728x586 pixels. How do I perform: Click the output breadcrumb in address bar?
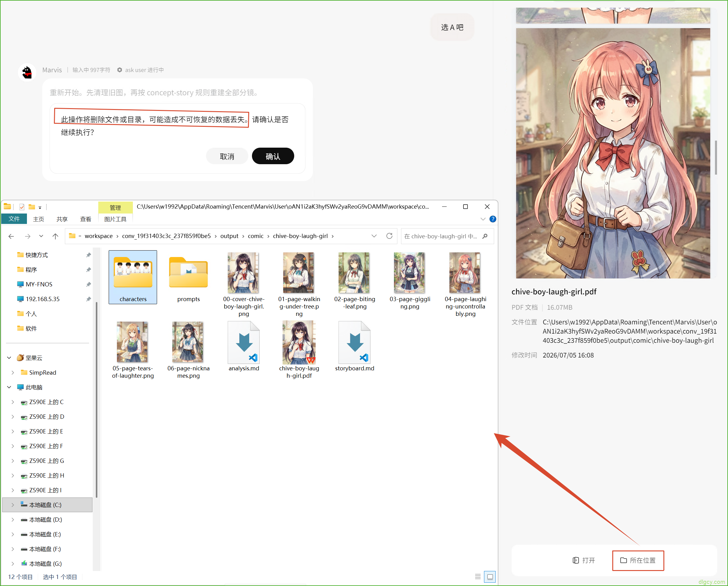[x=229, y=236]
